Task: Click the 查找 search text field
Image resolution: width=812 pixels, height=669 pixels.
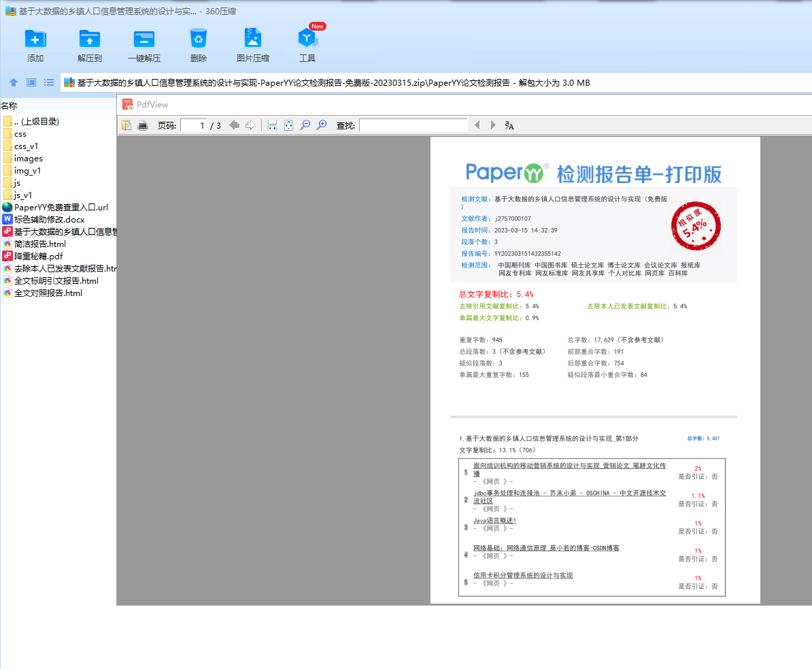Action: (x=413, y=125)
